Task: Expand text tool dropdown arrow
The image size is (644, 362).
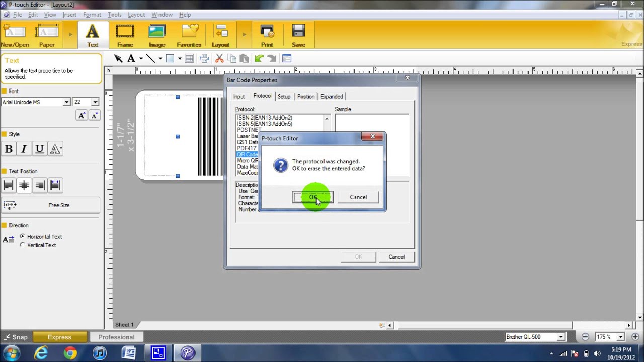Action: (x=141, y=59)
